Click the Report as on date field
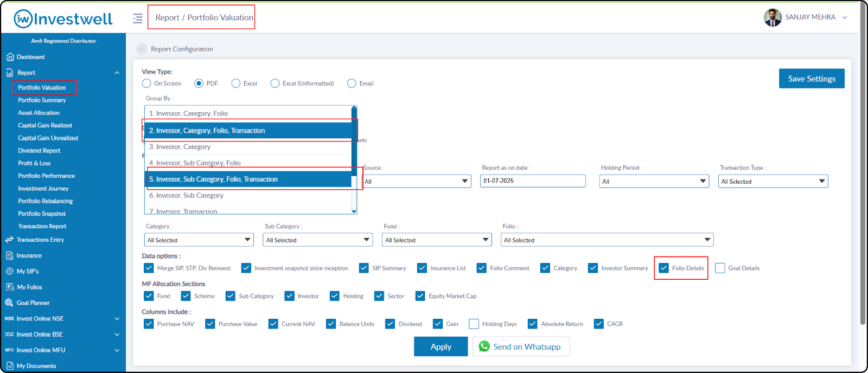The width and height of the screenshot is (868, 373). 533,181
